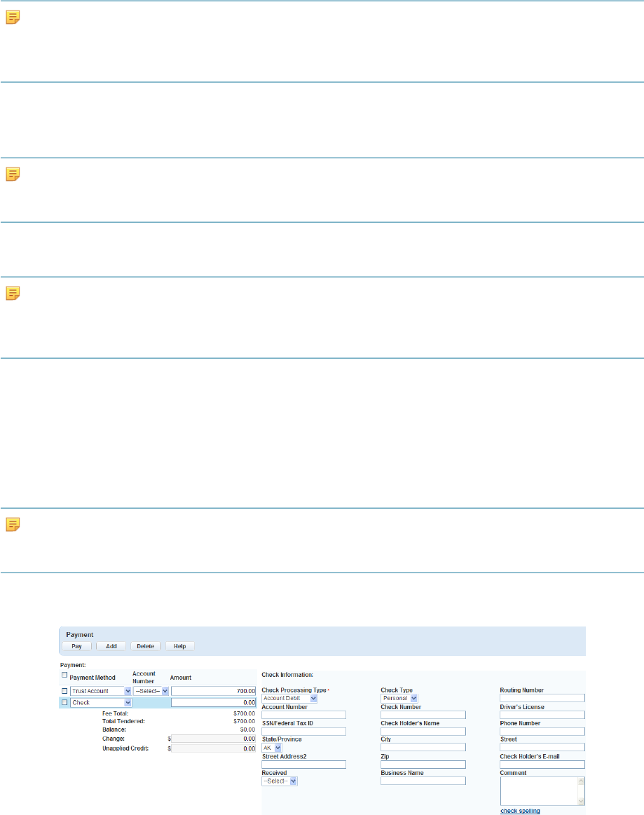The width and height of the screenshot is (644, 815).
Task: Click the Comment box scroll-down arrow
Action: (x=581, y=802)
